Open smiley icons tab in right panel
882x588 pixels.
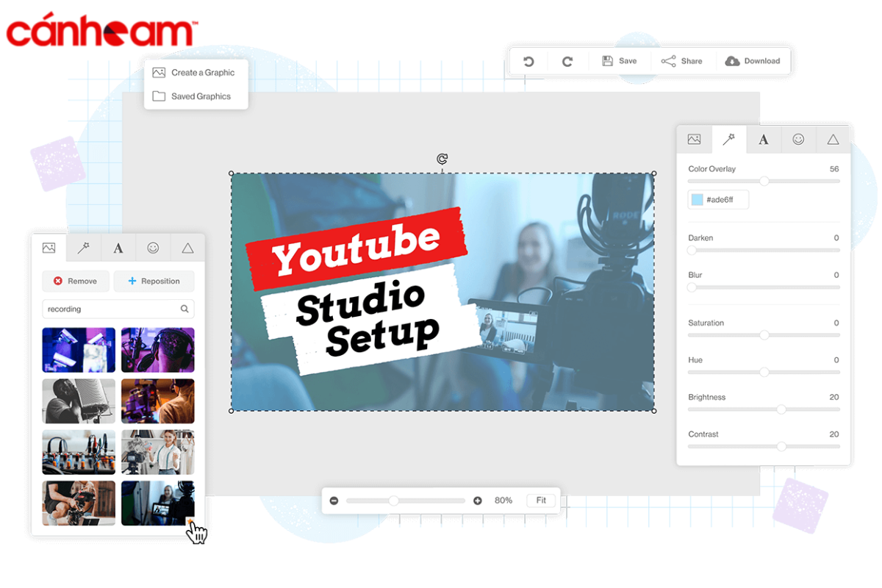click(x=798, y=139)
